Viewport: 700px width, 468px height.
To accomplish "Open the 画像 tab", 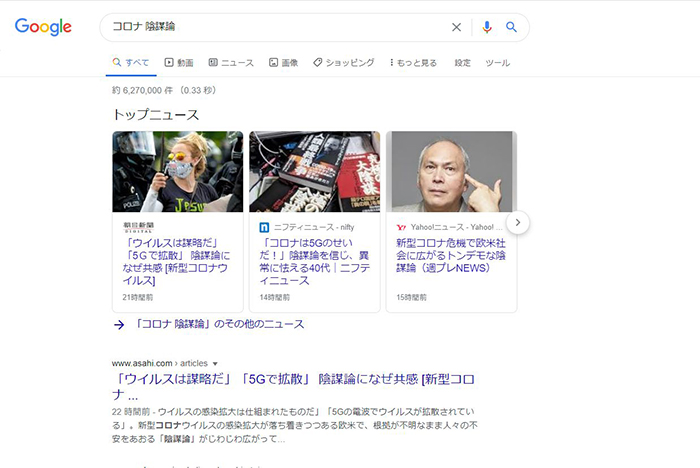I will point(283,63).
